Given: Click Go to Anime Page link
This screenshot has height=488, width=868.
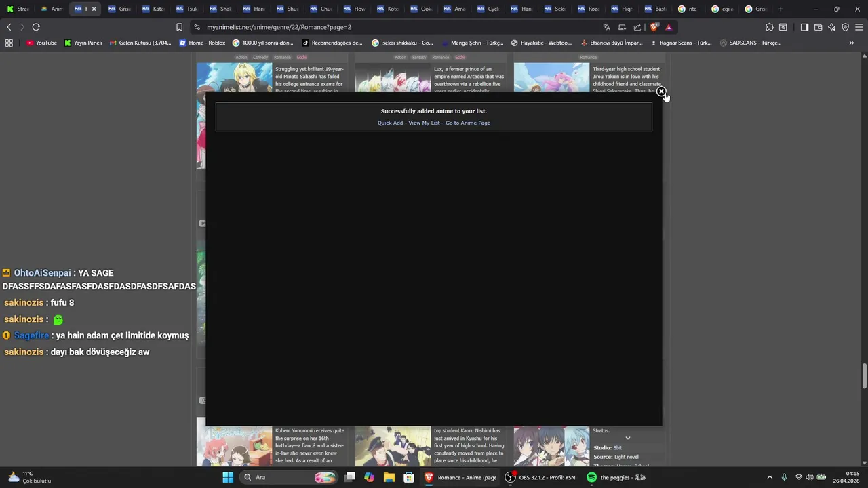Looking at the screenshot, I should point(468,123).
